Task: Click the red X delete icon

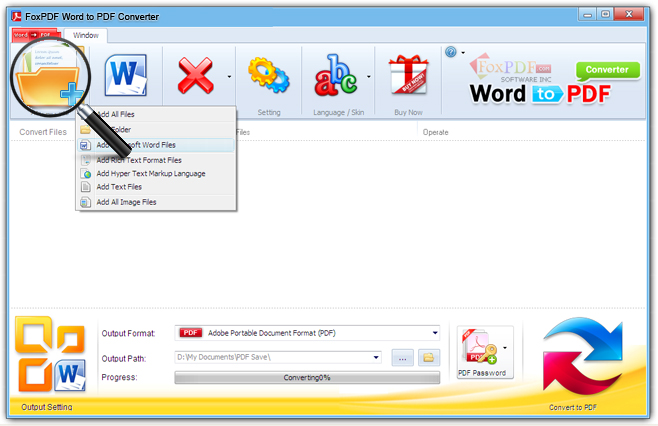Action: 195,76
